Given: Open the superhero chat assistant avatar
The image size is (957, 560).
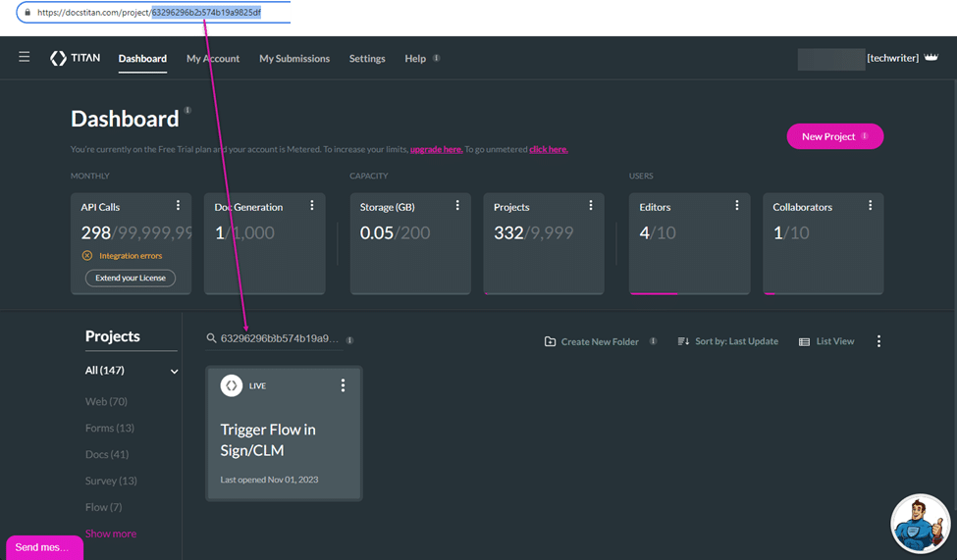Looking at the screenshot, I should click(921, 524).
